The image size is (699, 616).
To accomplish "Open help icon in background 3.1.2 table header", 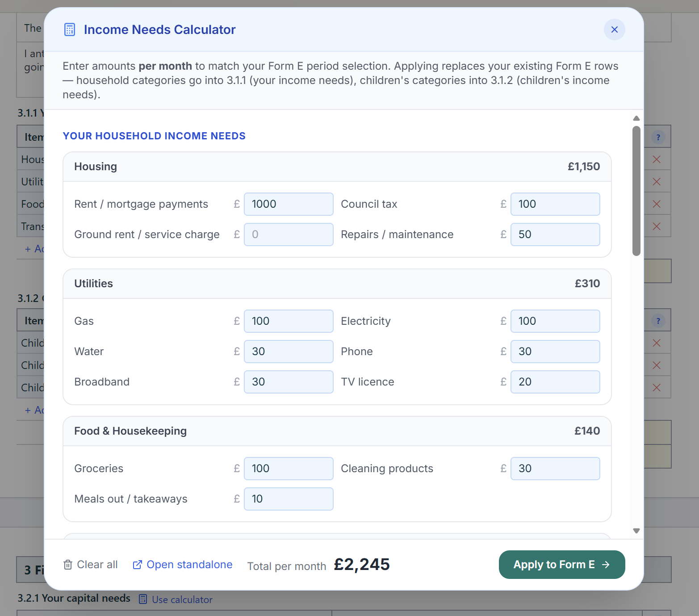I will [x=658, y=321].
